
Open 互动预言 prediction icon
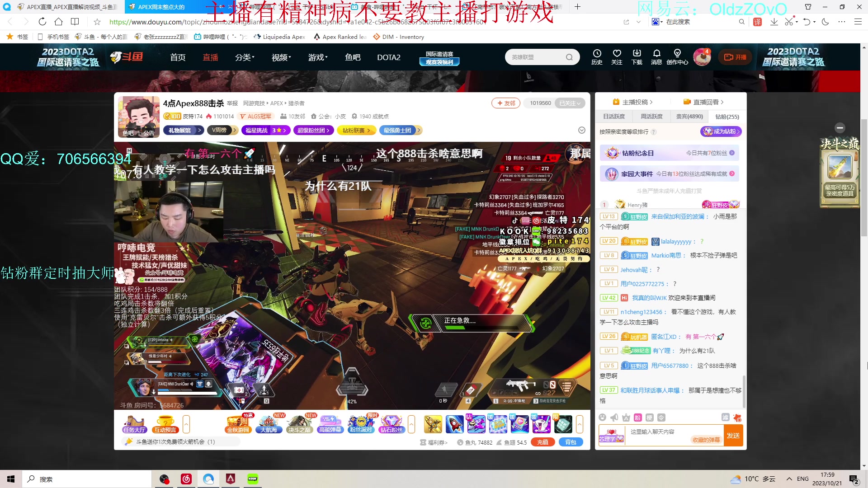(165, 424)
